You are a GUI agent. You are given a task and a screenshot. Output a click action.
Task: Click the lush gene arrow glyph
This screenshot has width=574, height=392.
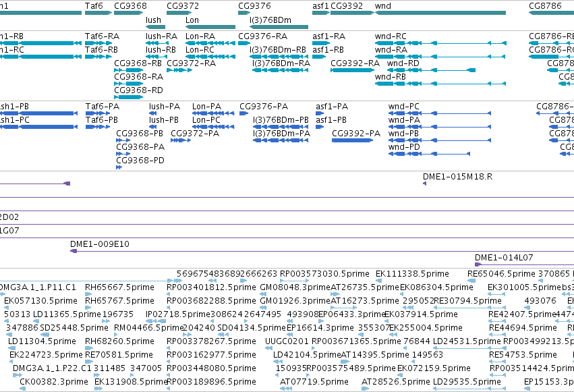click(155, 27)
